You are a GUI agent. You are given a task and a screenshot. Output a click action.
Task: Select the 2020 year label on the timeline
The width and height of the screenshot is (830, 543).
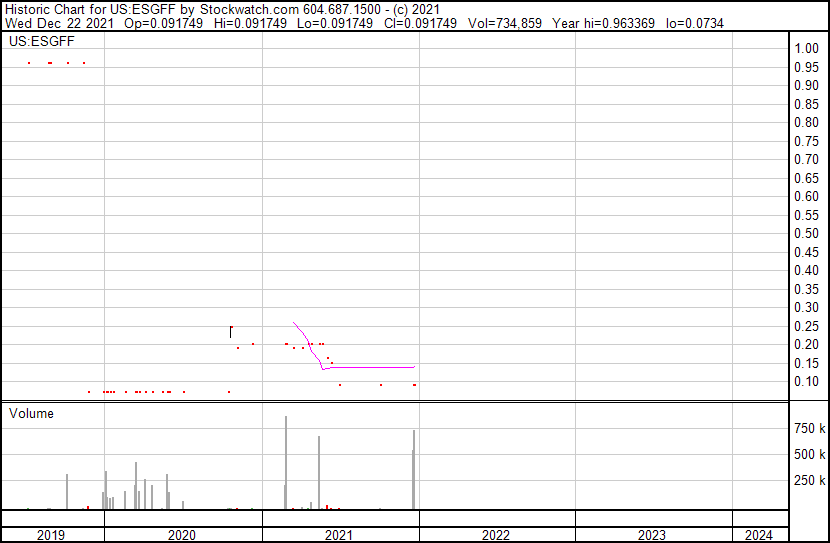point(183,535)
